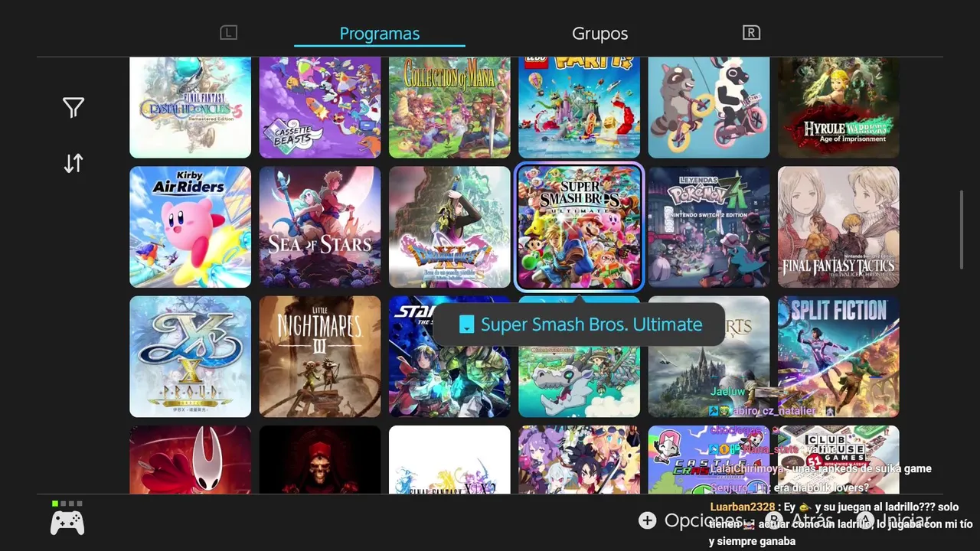Select Ys X Proud Nordics tile
This screenshot has height=551, width=980.
click(x=191, y=357)
